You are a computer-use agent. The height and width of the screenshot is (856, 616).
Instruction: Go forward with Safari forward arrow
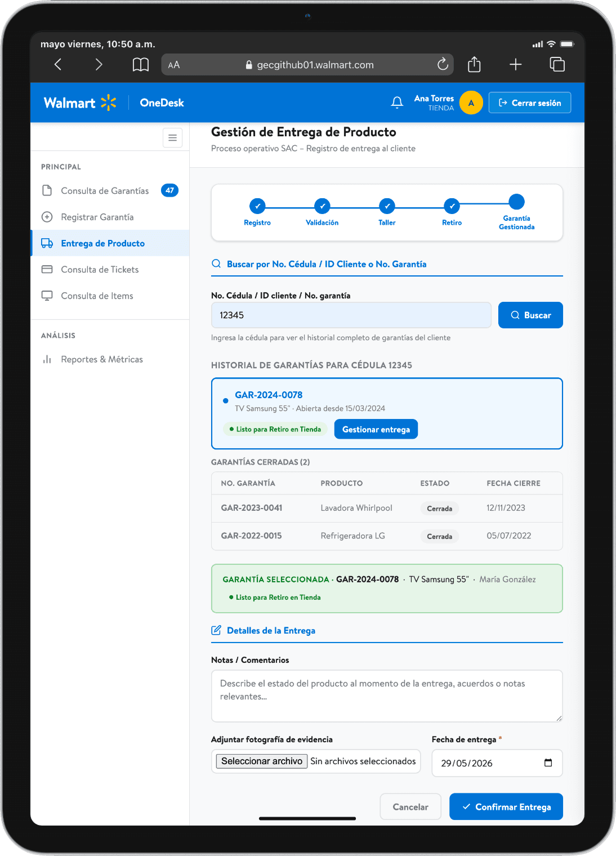99,65
